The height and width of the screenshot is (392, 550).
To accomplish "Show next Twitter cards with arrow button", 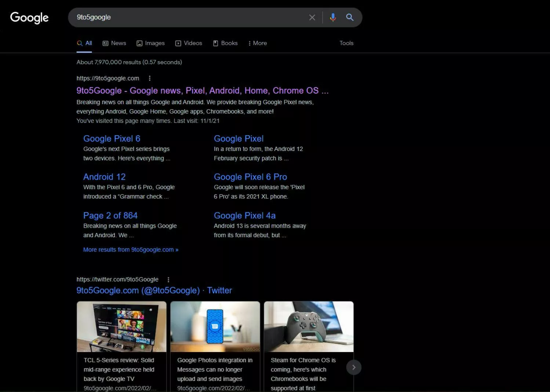I will 354,367.
